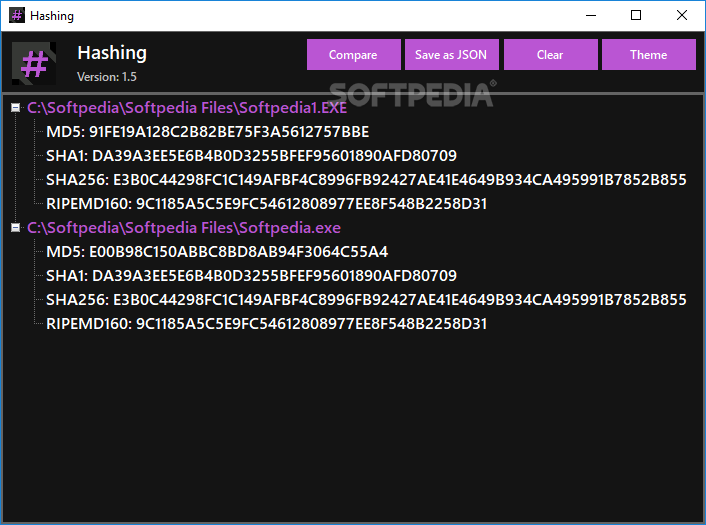Select MD5 91FE19A128C2B82BE75F3A5612757BBE row
706x525 pixels.
point(208,132)
